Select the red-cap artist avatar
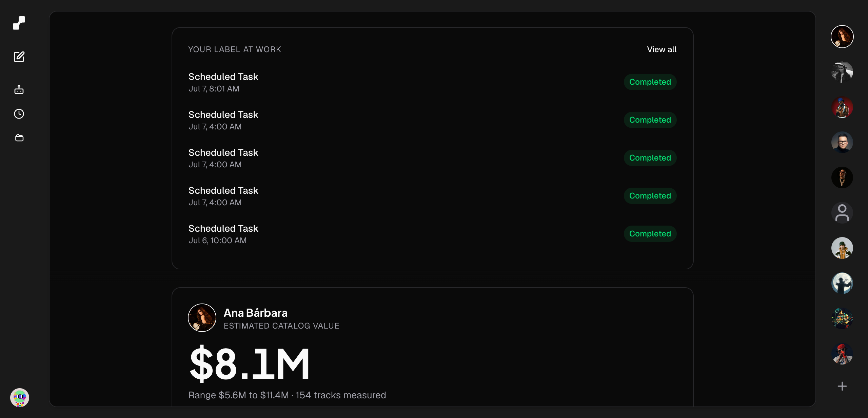 [842, 354]
